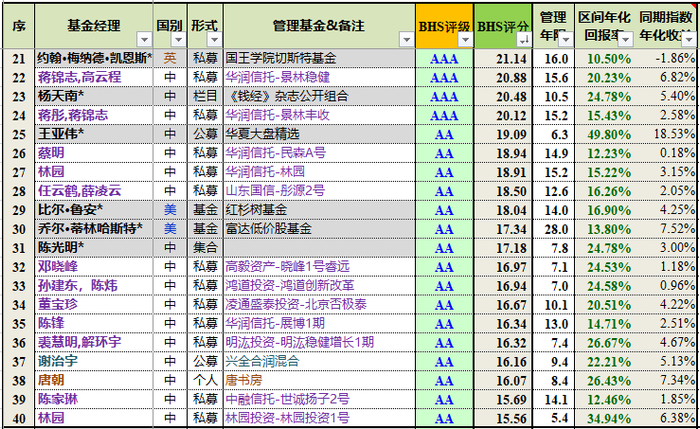
Task: Click fund cell 中融信托-世诚扬子2号
Action: click(319, 400)
